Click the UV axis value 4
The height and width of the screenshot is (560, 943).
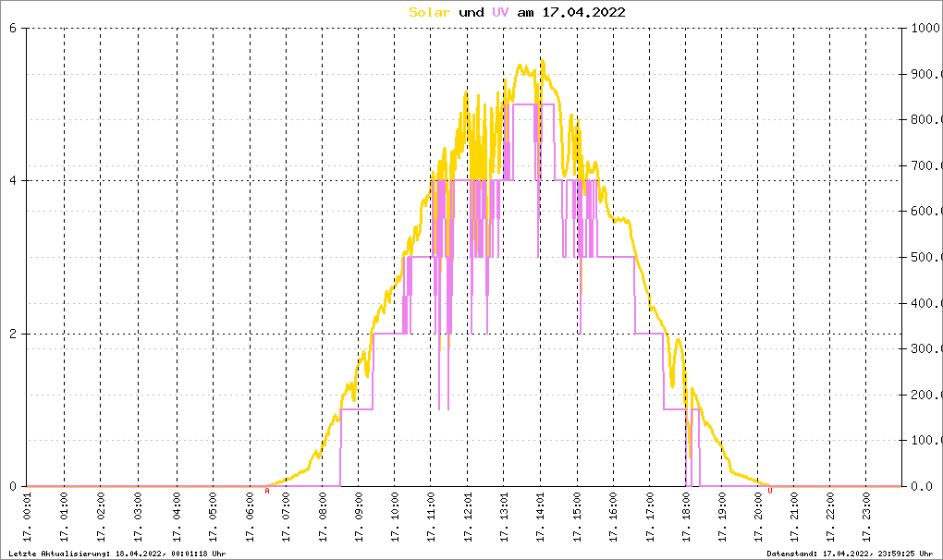(x=13, y=181)
